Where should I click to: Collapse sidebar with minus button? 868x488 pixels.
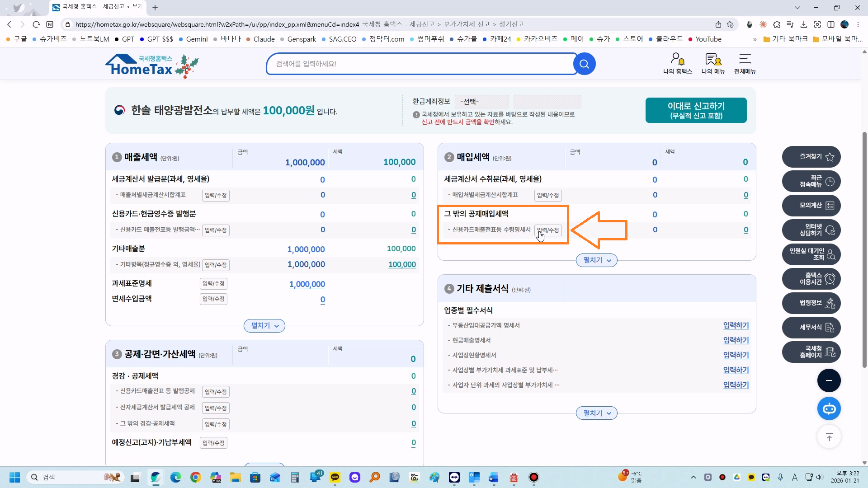click(x=829, y=380)
